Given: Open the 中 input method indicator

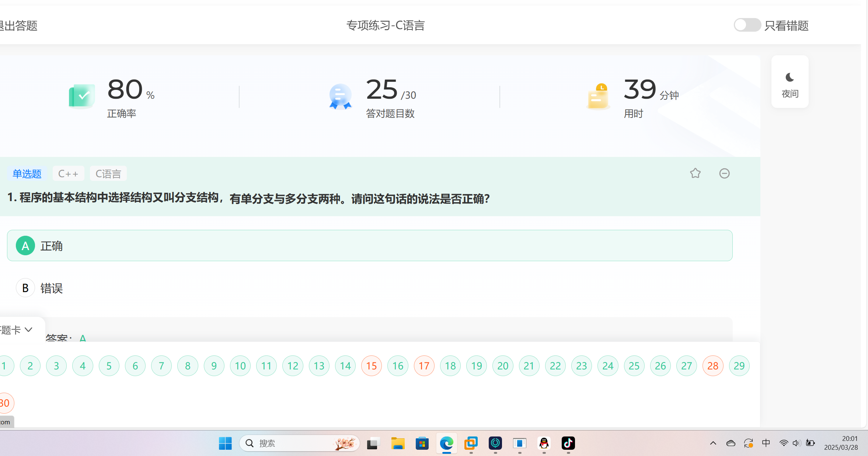Looking at the screenshot, I should pos(766,443).
